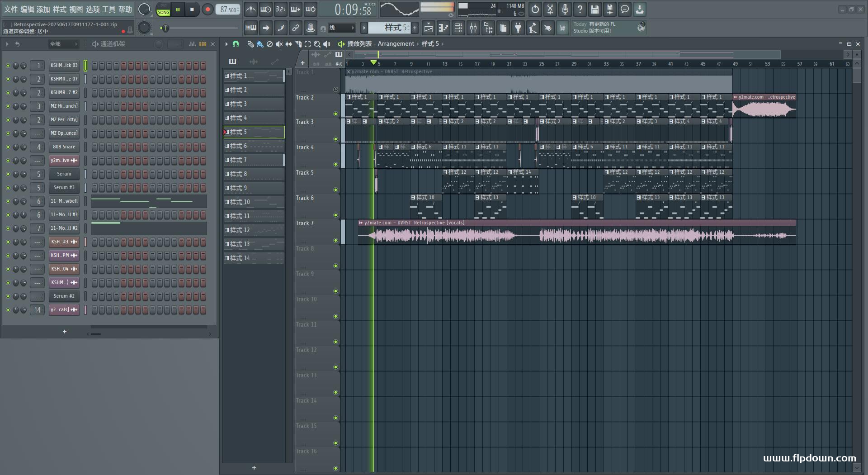
Task: Open the snap 线 dropdown
Action: (x=341, y=28)
